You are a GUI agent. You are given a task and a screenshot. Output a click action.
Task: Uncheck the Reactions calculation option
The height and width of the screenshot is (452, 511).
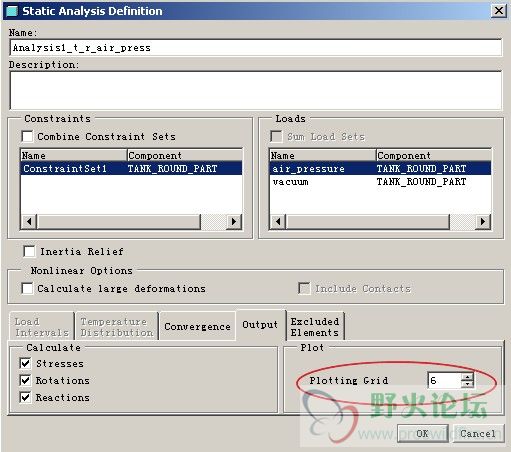coord(25,397)
